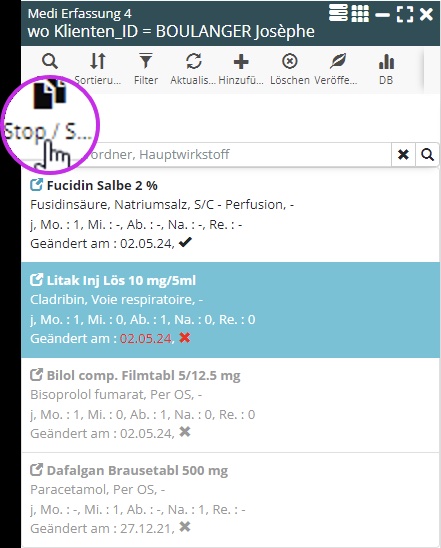Run search with field magnifier button
This screenshot has width=441, height=548.
tap(427, 154)
